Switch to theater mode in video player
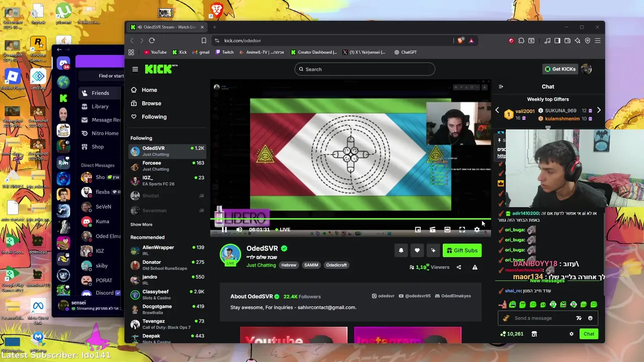This screenshot has height=362, width=644. pos(447,230)
